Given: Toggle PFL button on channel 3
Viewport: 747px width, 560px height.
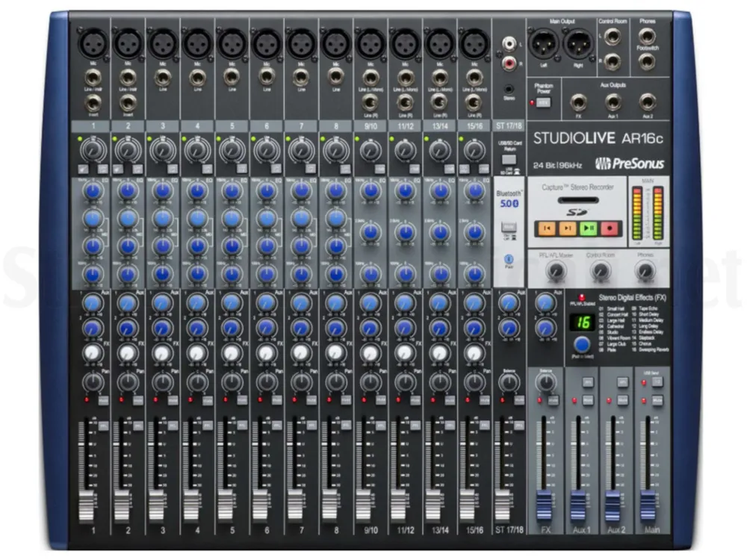Looking at the screenshot, I should click(173, 426).
